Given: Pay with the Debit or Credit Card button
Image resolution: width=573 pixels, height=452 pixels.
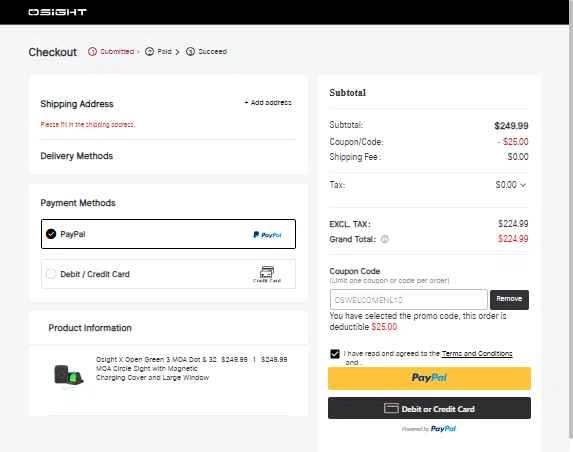Looking at the screenshot, I should click(429, 408).
